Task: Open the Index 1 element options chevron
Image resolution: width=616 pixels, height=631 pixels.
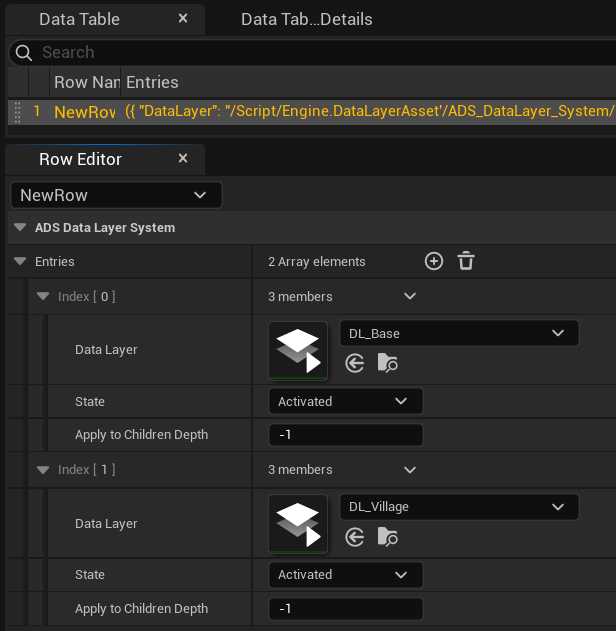Action: point(410,470)
